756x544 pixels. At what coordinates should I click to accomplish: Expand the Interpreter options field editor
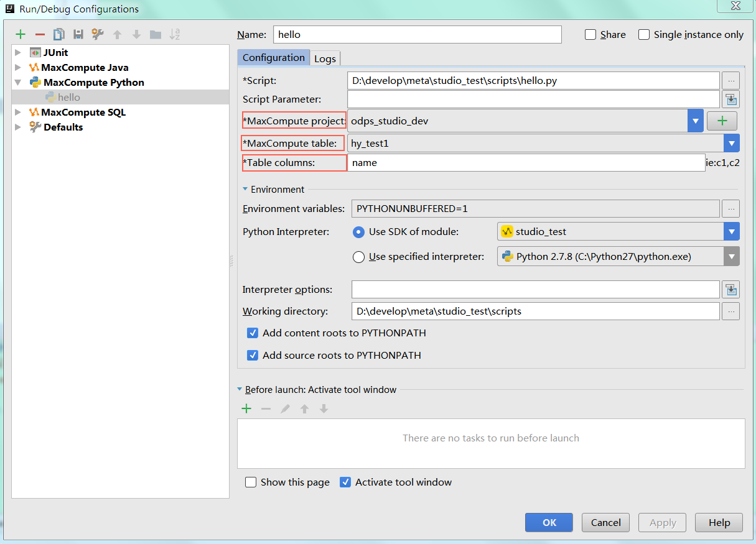point(730,290)
